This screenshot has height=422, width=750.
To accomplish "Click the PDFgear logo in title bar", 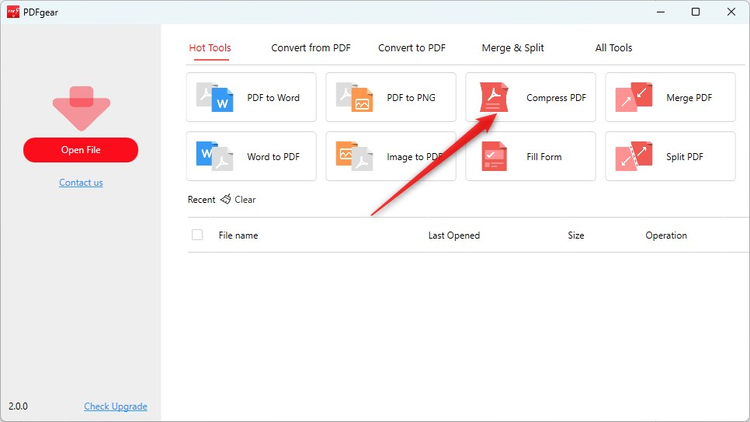I will coord(13,12).
